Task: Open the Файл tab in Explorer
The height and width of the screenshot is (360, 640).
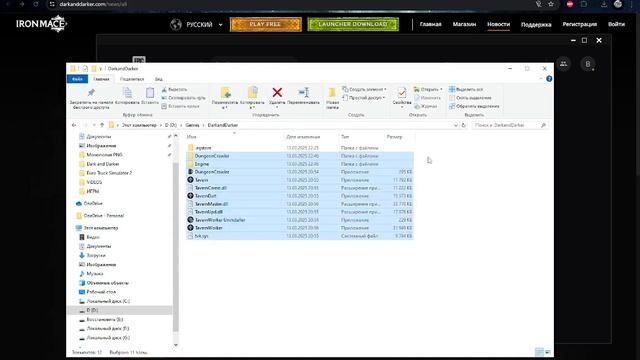Action: tap(77, 79)
